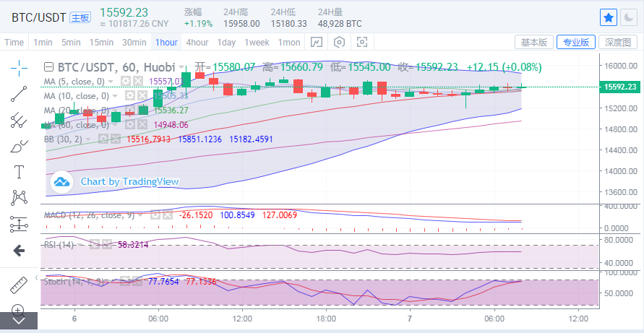
Task: Select the trend line drawing tool
Action: click(x=19, y=94)
